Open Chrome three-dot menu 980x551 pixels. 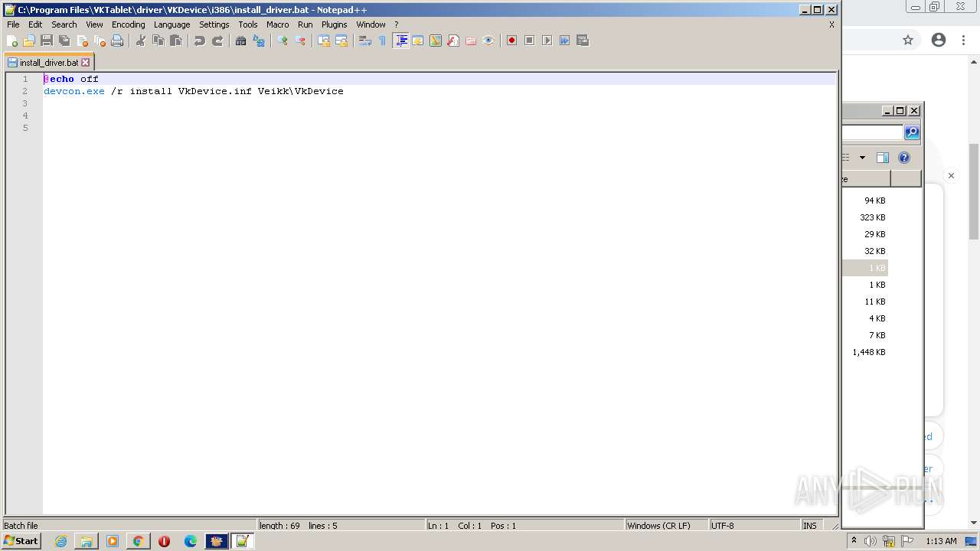point(962,40)
